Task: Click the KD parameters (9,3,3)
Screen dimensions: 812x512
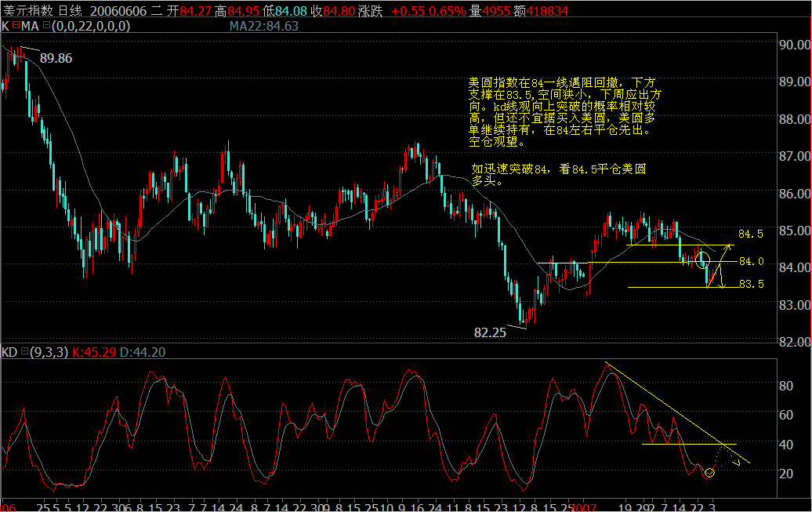Action: click(x=49, y=352)
